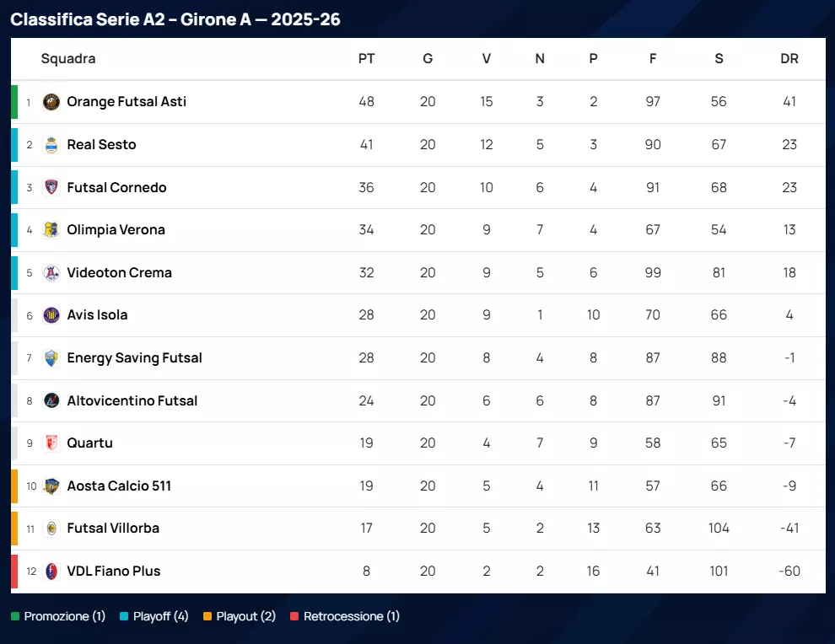Click the Playout (2) legend label
Image resolution: width=835 pixels, height=644 pixels.
pyautogui.click(x=245, y=617)
